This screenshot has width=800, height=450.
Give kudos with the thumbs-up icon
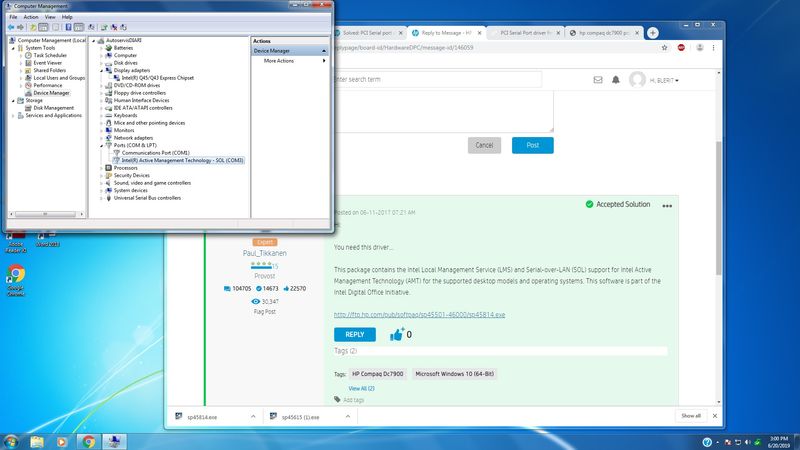pyautogui.click(x=396, y=334)
